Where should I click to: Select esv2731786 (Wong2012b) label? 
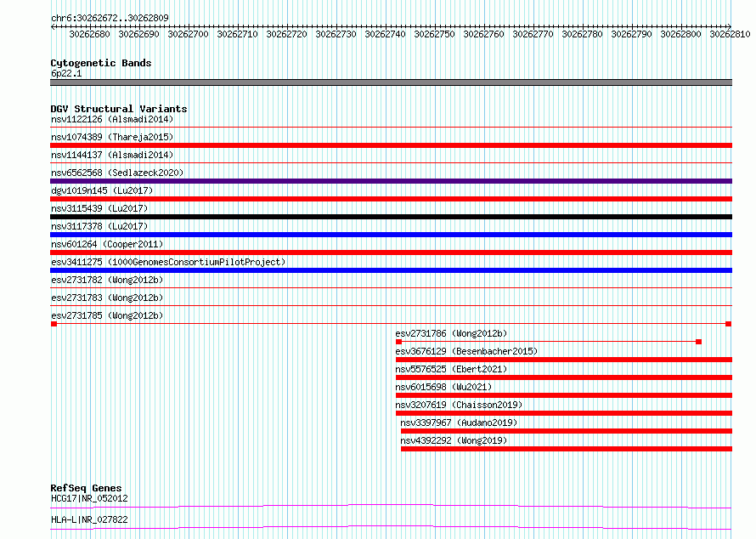pos(451,333)
